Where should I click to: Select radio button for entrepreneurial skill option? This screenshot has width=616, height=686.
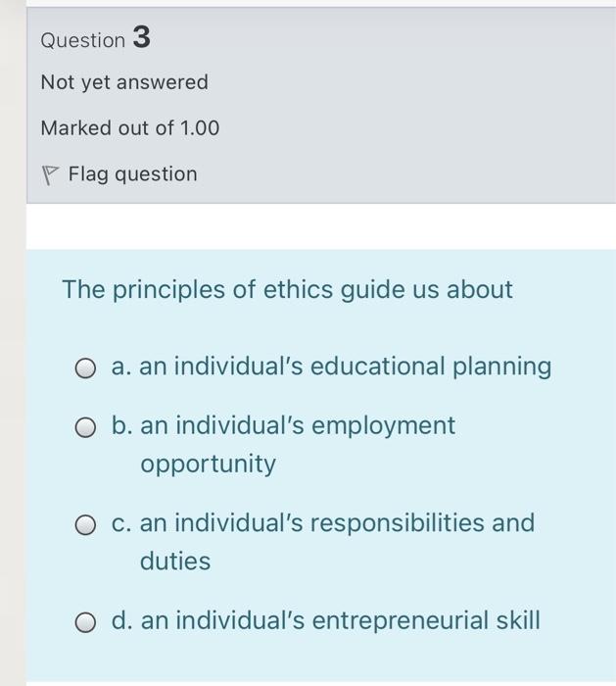point(88,622)
